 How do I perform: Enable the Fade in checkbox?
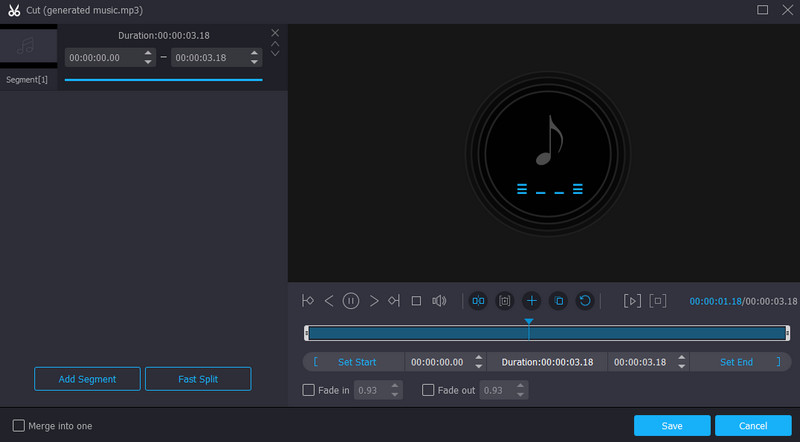[x=309, y=390]
